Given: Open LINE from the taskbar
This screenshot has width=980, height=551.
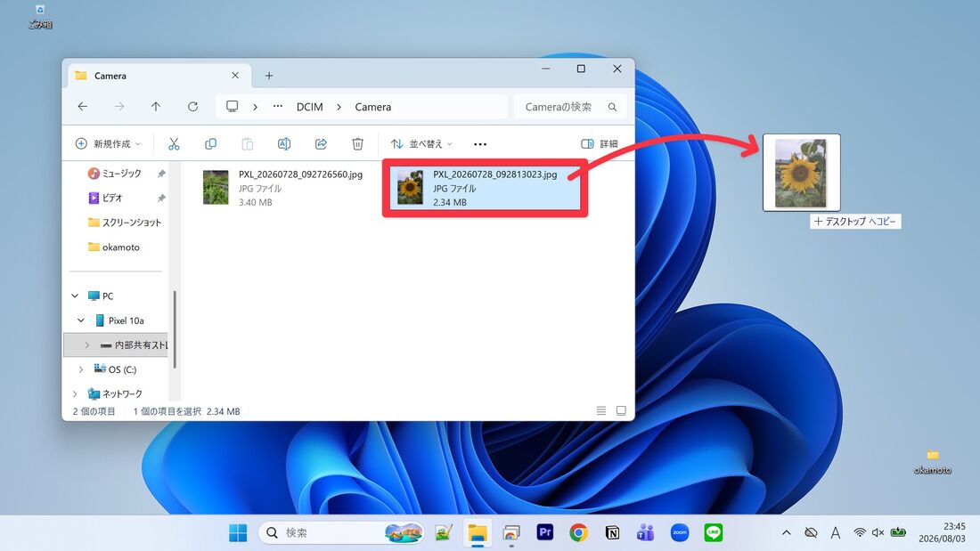Looking at the screenshot, I should tap(713, 533).
